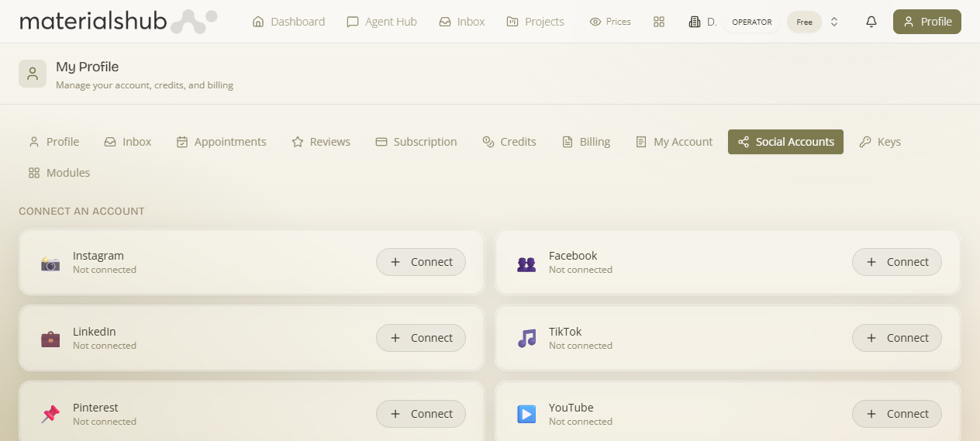This screenshot has height=441, width=980.
Task: Open notifications bell
Action: click(x=871, y=22)
